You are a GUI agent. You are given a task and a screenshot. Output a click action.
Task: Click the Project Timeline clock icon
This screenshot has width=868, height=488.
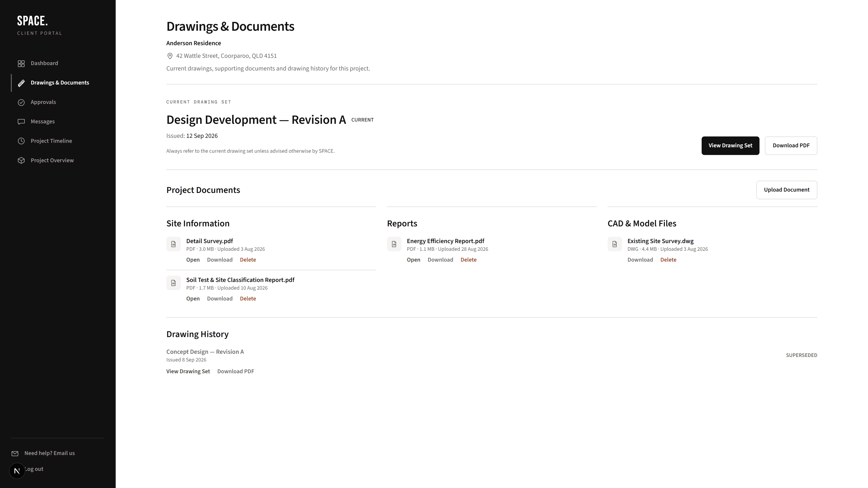[x=21, y=141]
